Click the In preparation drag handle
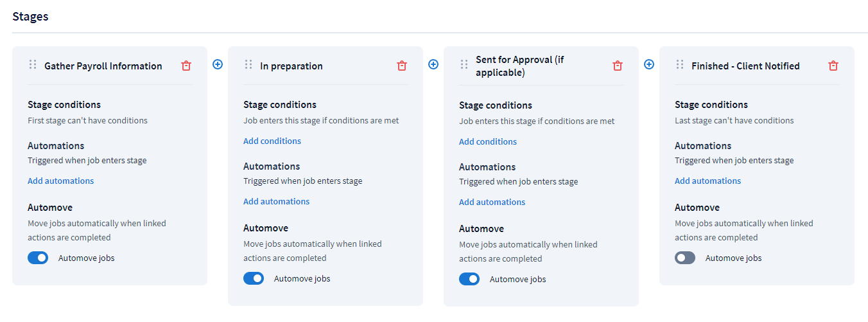The height and width of the screenshot is (322, 868). pyautogui.click(x=248, y=65)
